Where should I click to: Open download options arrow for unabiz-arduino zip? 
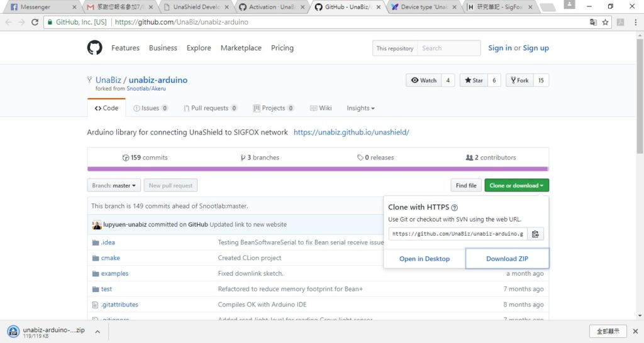pos(97,332)
